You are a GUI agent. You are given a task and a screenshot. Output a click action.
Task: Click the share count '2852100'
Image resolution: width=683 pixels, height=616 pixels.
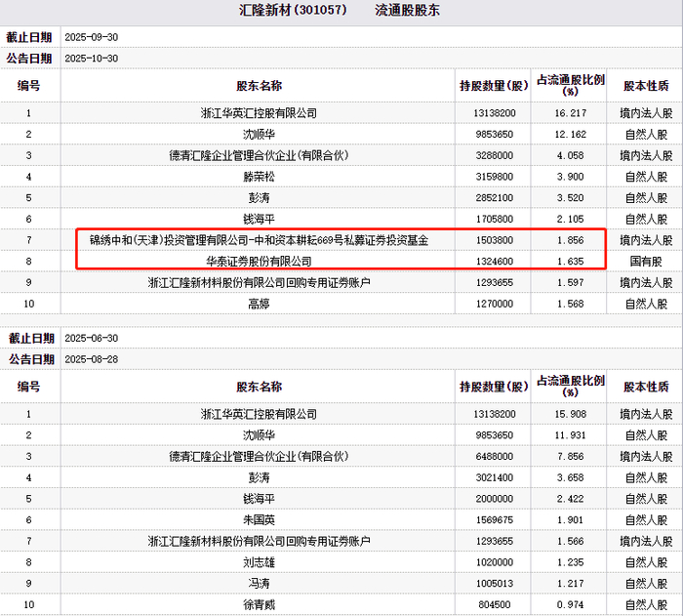pos(495,198)
